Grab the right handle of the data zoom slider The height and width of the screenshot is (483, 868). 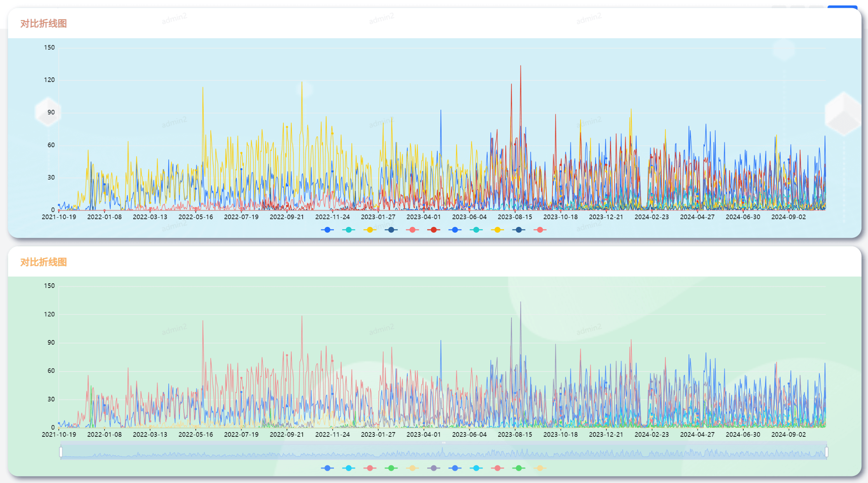tap(826, 452)
